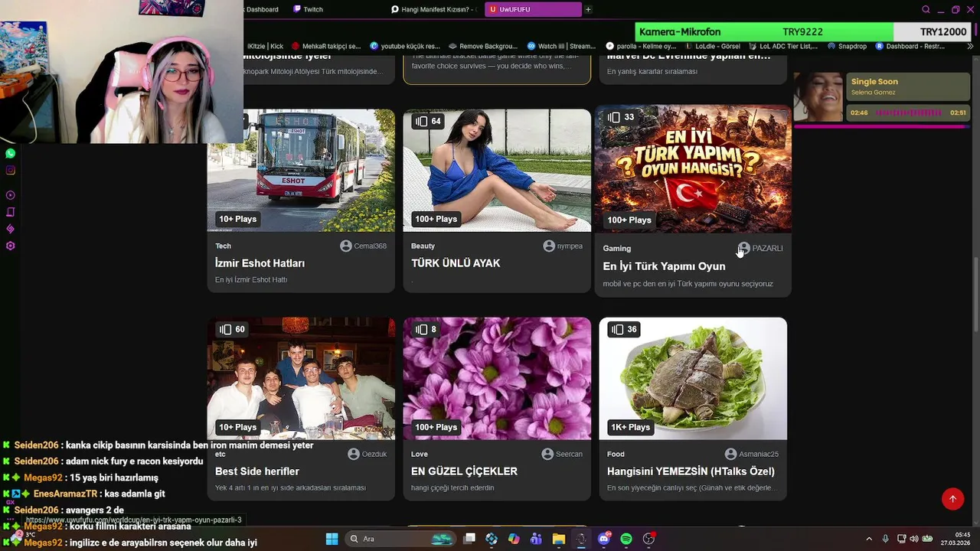Click the purple flowers thumbnail
This screenshot has width=980, height=551.
coord(497,378)
